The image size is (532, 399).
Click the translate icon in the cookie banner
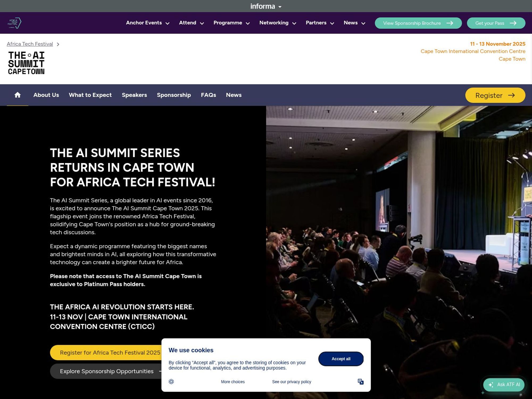pyautogui.click(x=361, y=381)
